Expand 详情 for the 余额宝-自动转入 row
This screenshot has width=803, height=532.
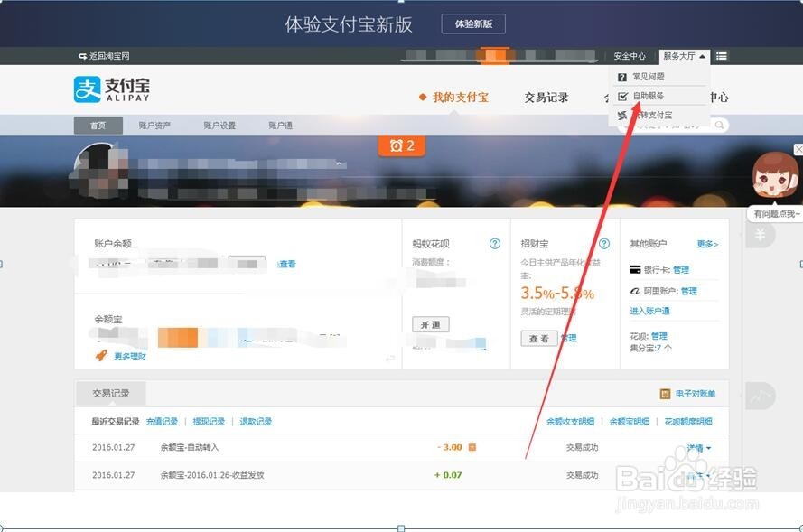(x=699, y=448)
